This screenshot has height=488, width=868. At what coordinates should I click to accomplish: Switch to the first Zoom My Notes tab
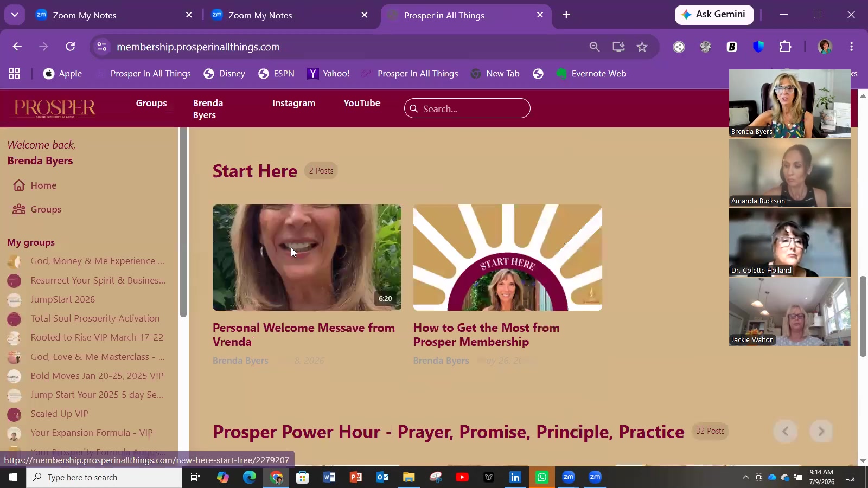tap(114, 15)
